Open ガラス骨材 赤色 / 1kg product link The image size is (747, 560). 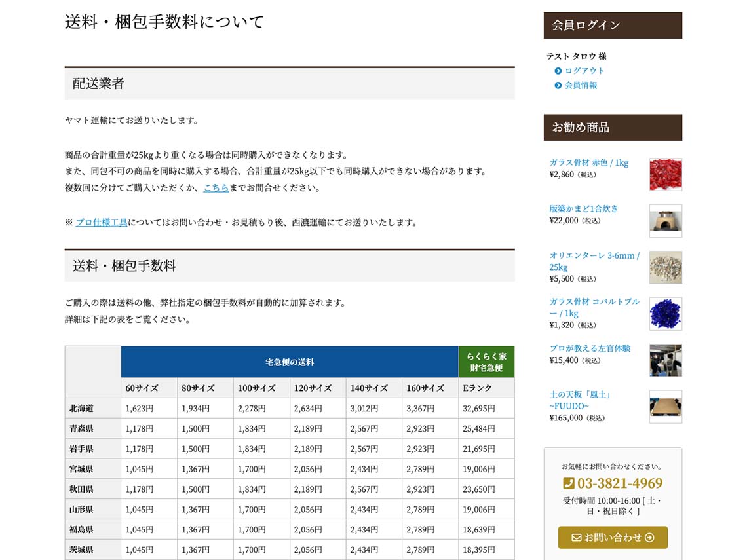point(588,163)
